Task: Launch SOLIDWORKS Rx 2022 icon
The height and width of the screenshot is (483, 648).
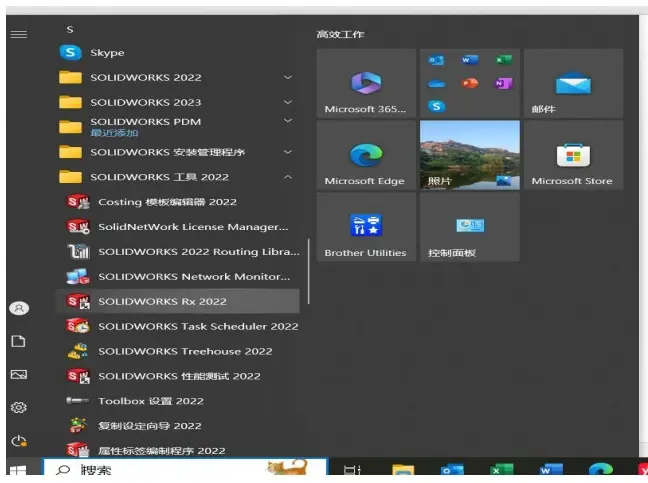Action: pos(78,301)
